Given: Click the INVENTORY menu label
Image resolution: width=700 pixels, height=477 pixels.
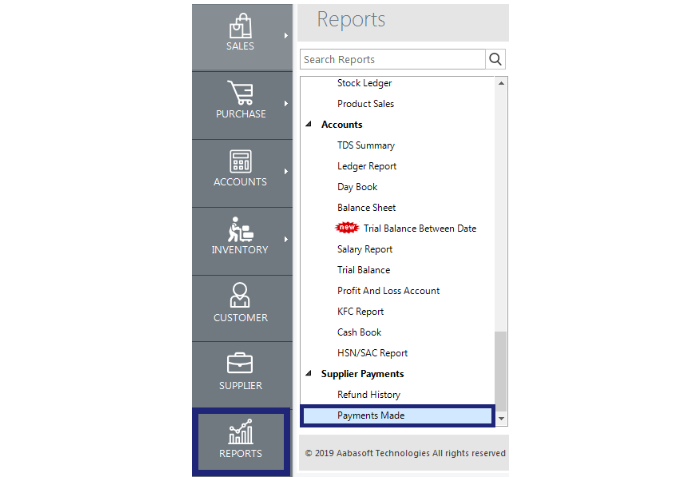Looking at the screenshot, I should 240,250.
